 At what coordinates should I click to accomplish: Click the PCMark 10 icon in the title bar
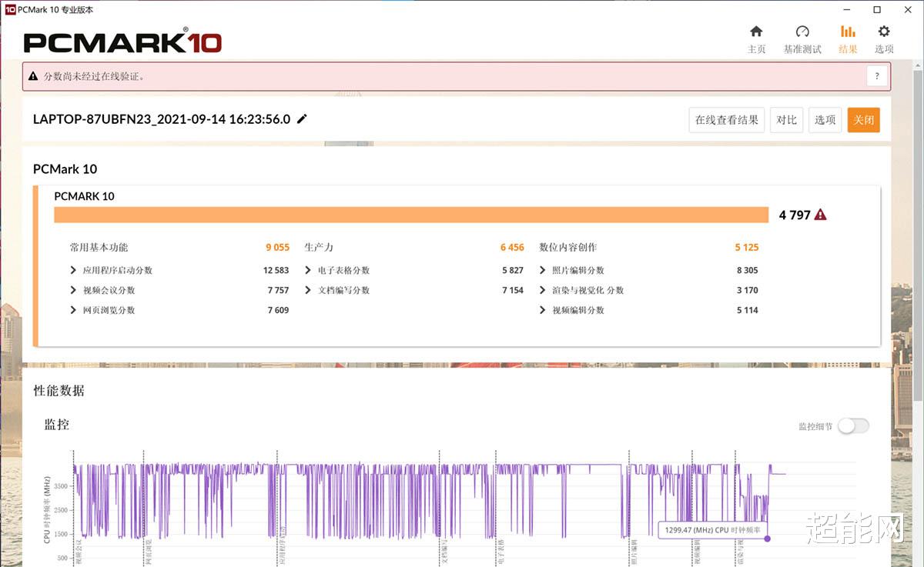(x=9, y=9)
